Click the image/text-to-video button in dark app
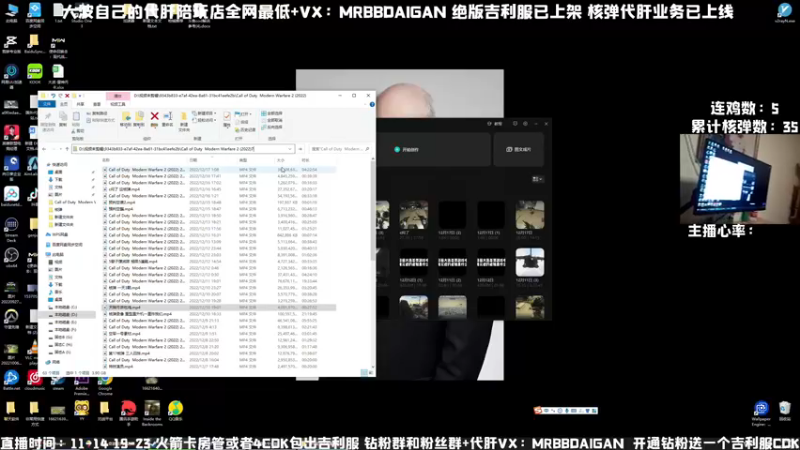This screenshot has width=800, height=450. pyautogui.click(x=518, y=149)
